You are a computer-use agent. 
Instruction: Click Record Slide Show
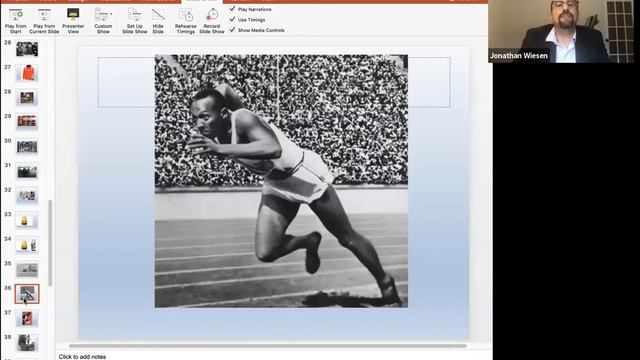pyautogui.click(x=211, y=20)
